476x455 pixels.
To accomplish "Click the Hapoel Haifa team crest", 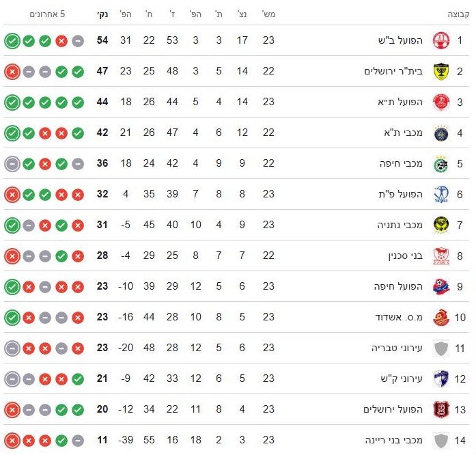I will 442,287.
